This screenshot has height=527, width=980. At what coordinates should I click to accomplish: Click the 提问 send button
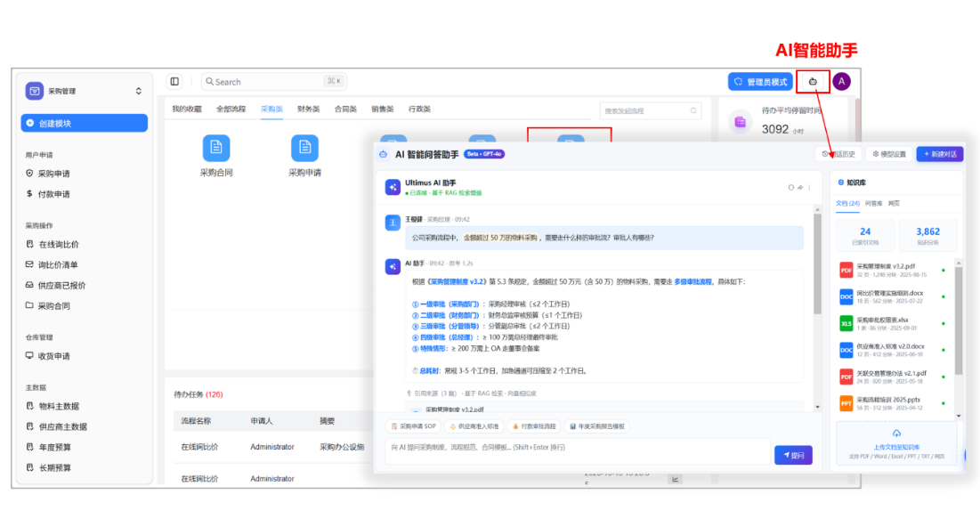[793, 455]
